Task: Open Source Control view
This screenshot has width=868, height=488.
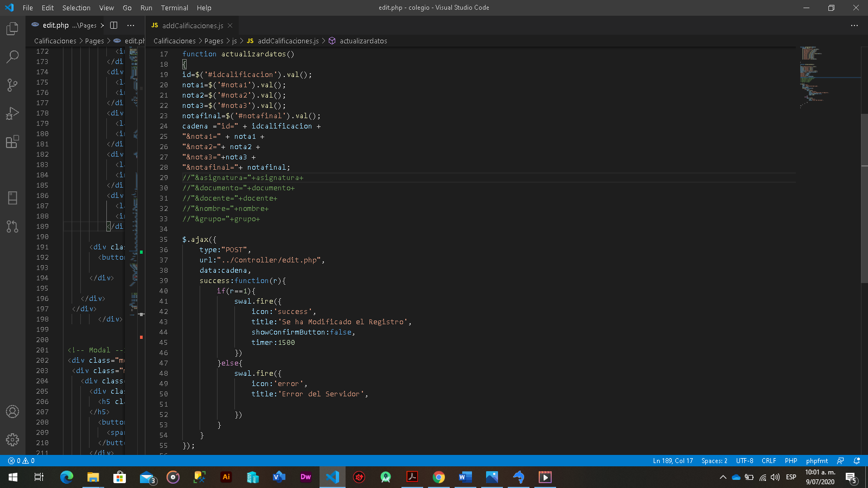Action: 12,85
